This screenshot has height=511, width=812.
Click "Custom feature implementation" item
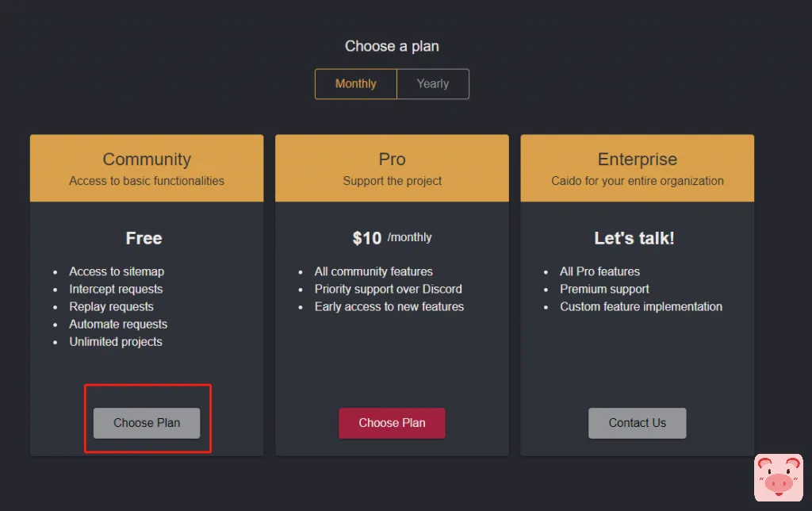641,306
